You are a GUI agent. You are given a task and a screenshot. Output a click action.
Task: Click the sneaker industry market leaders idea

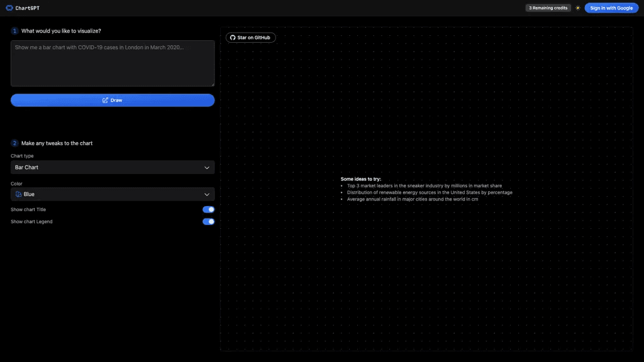pos(425,186)
